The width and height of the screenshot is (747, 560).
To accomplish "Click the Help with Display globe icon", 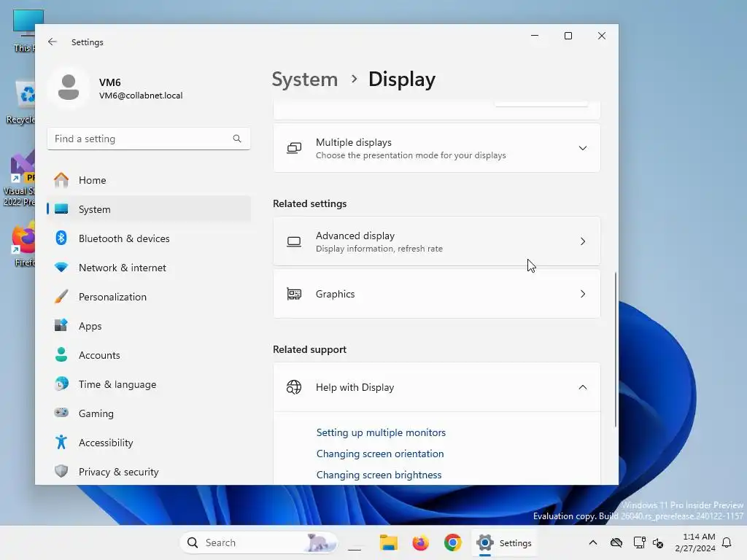I will (x=294, y=387).
